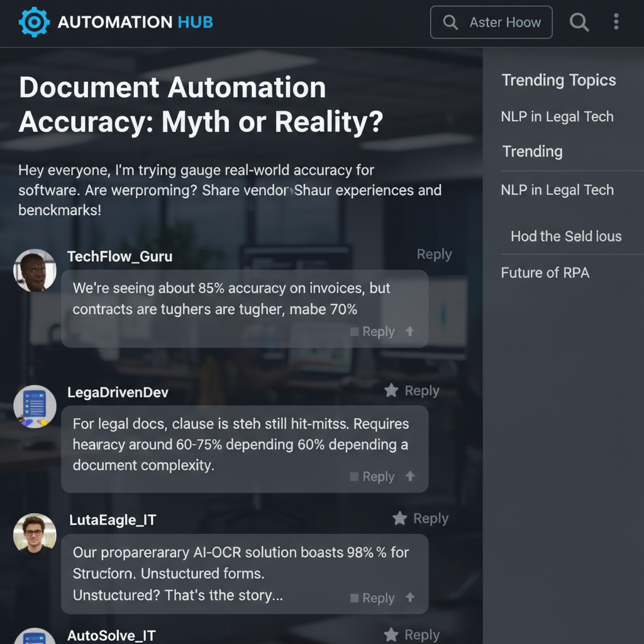Upvote LutaEagle_IT's comment with arrow icon

[x=410, y=597]
